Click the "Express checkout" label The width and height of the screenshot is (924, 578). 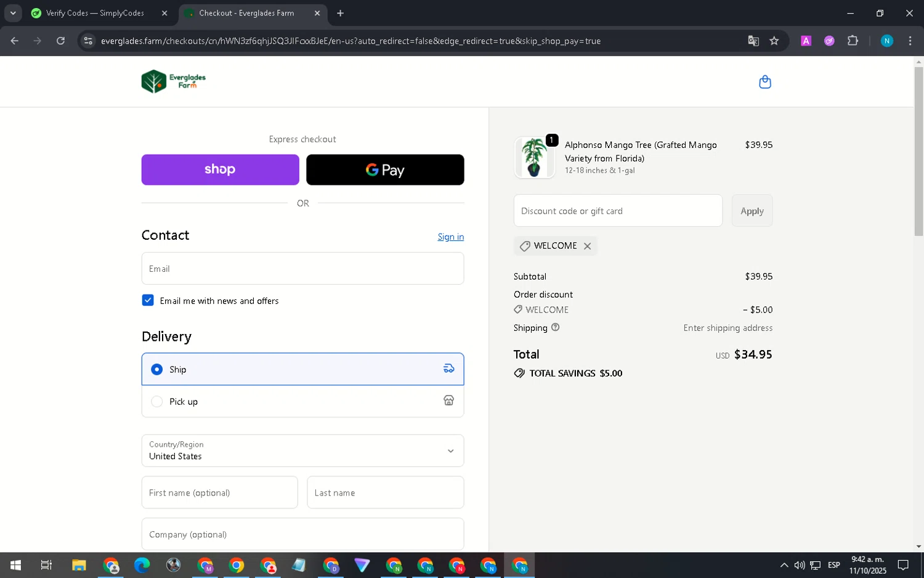[302, 139]
